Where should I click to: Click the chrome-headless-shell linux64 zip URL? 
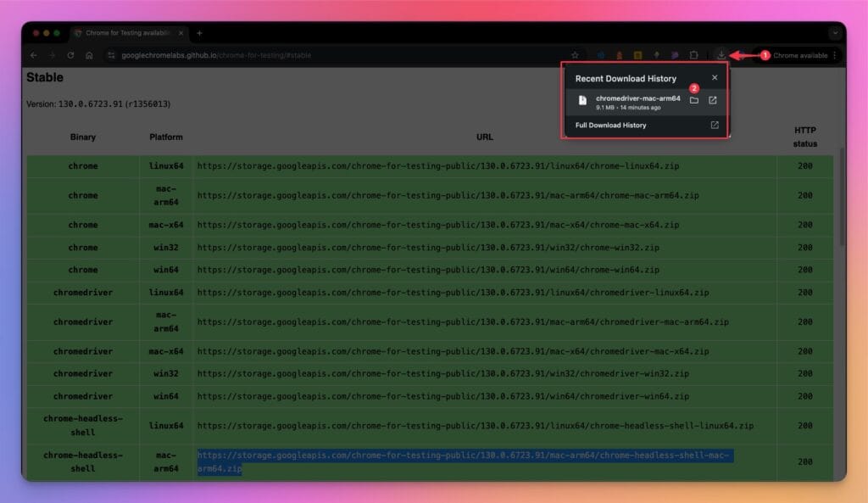tap(476, 426)
